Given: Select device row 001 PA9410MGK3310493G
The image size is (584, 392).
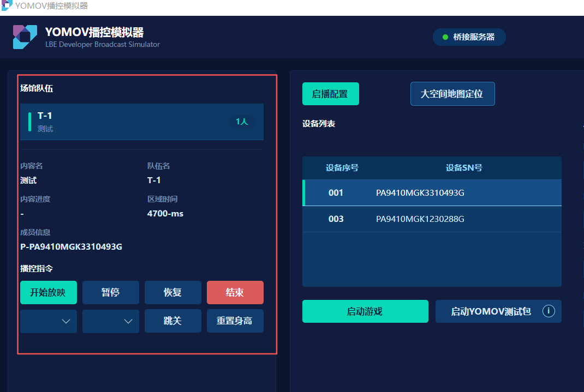Looking at the screenshot, I should click(432, 192).
